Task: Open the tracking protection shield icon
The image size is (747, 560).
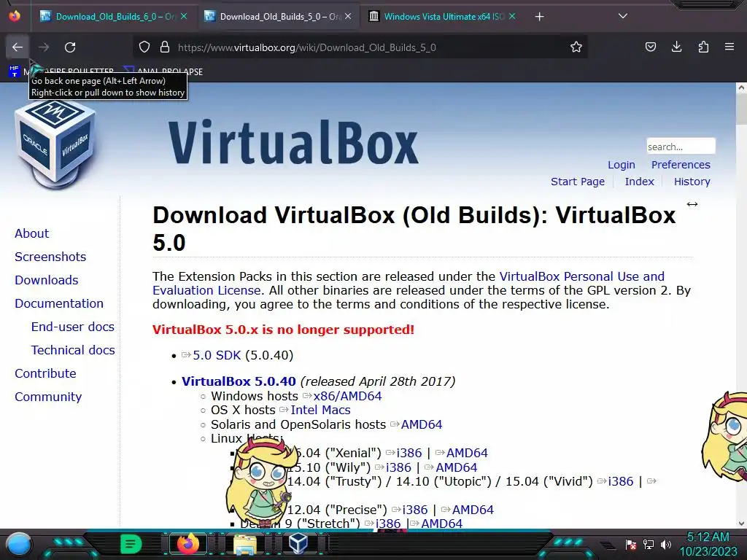Action: point(144,47)
